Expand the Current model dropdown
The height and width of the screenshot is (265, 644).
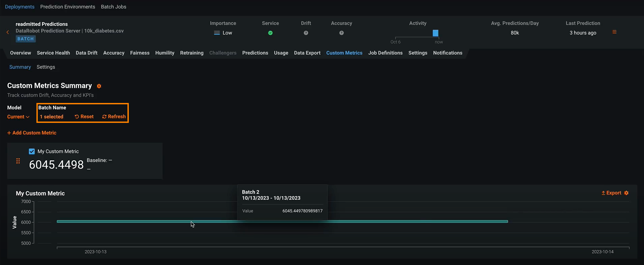pyautogui.click(x=18, y=117)
